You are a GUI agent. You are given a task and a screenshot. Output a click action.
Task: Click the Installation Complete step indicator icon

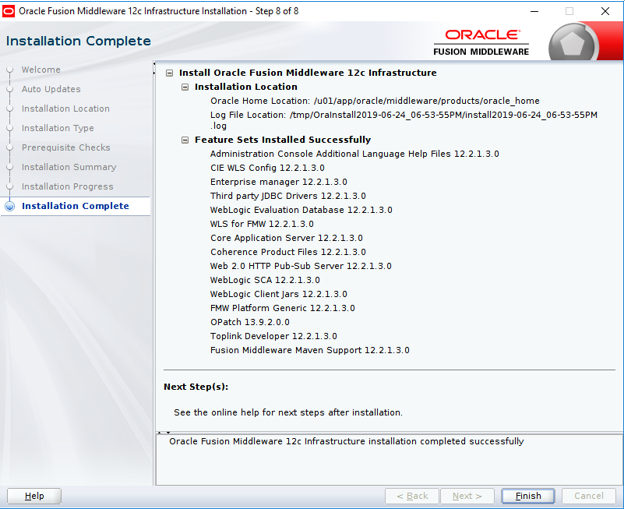(x=10, y=206)
